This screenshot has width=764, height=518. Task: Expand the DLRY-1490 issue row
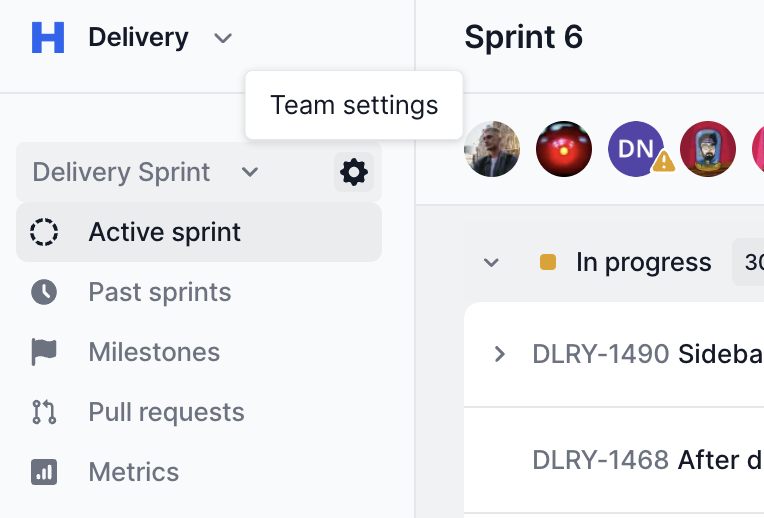click(500, 353)
